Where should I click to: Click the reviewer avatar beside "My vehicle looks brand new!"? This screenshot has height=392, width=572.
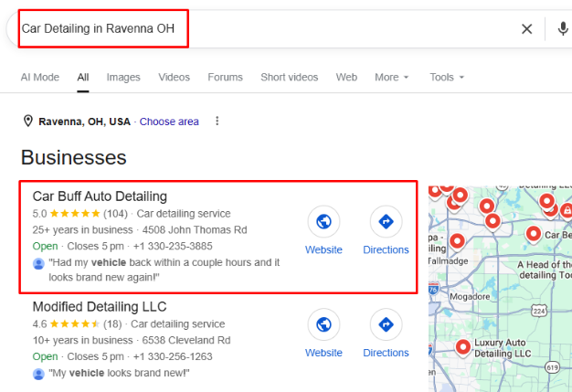coord(38,374)
